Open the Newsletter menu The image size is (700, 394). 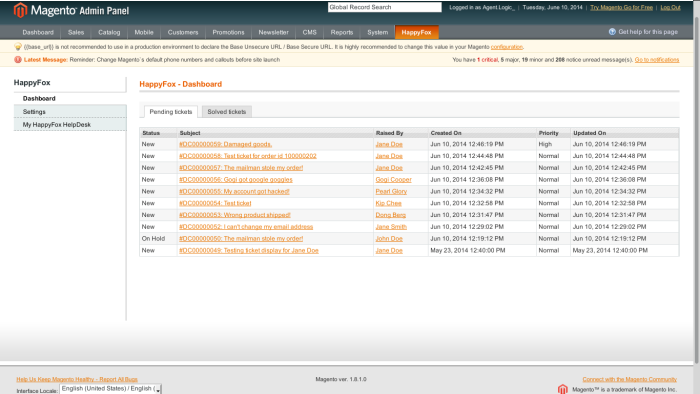click(x=273, y=32)
